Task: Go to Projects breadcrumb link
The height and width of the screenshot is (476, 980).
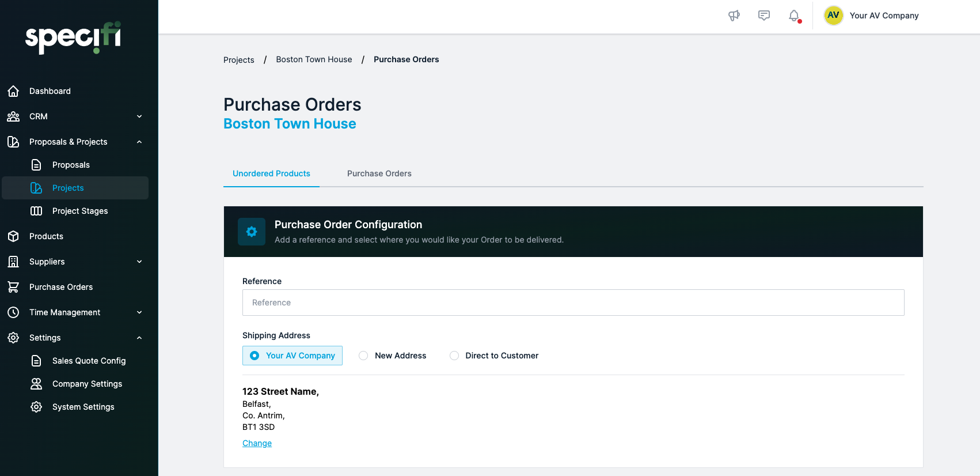Action: coord(239,60)
